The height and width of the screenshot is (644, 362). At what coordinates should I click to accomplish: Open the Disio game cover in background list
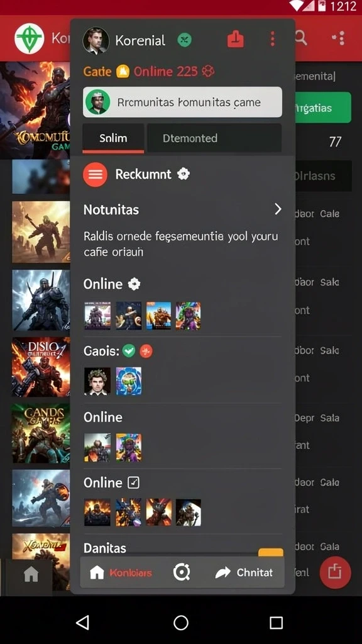pyautogui.click(x=41, y=367)
